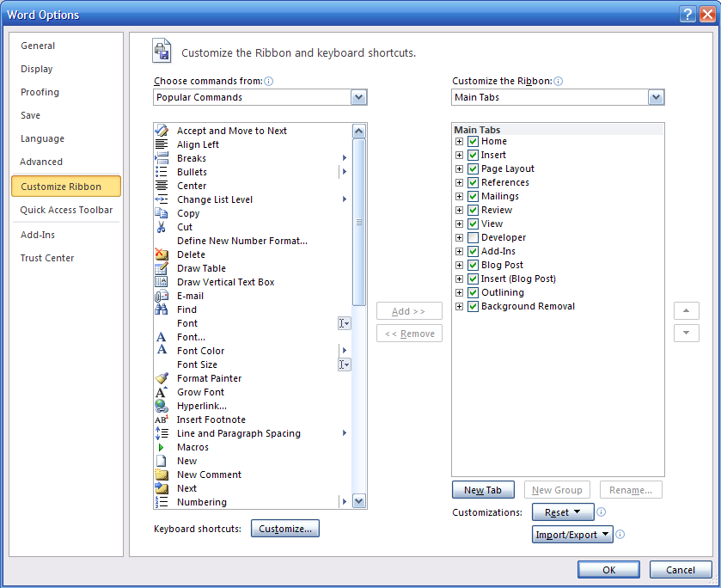Select the Center alignment icon
The width and height of the screenshot is (721, 588).
(162, 186)
